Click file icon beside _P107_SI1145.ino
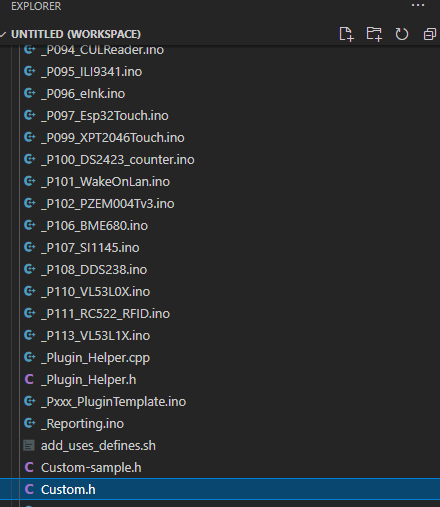440x507 pixels. 29,247
